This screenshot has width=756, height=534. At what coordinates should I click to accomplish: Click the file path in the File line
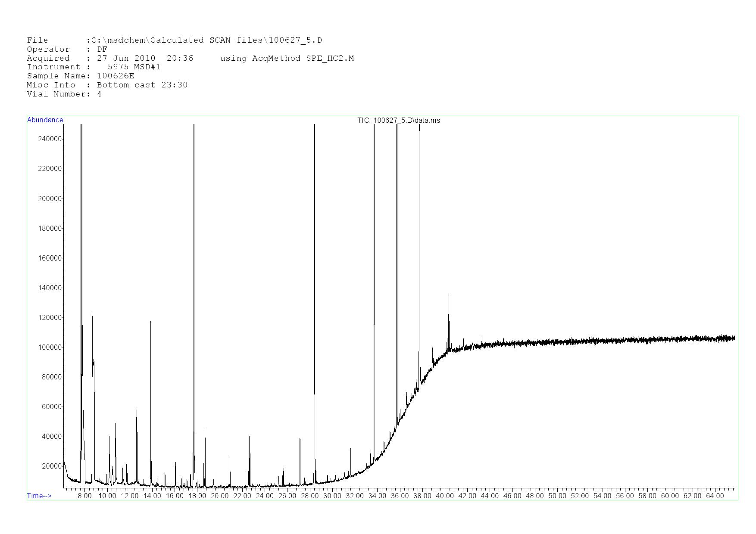206,40
